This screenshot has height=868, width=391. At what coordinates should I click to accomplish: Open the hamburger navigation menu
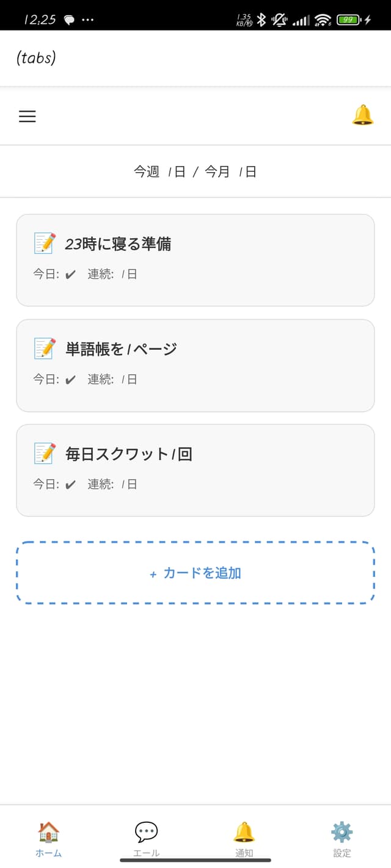click(27, 116)
